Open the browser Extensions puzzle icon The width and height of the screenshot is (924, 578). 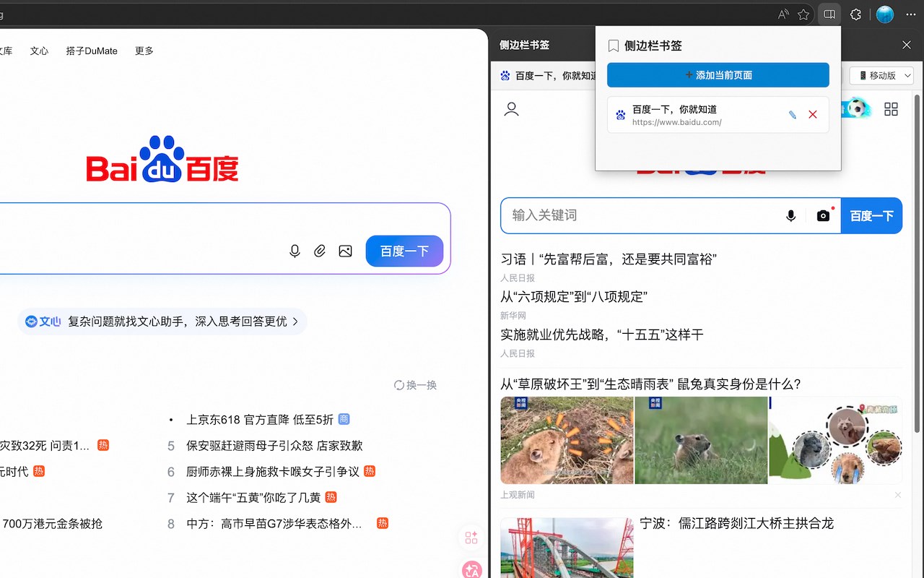(856, 14)
